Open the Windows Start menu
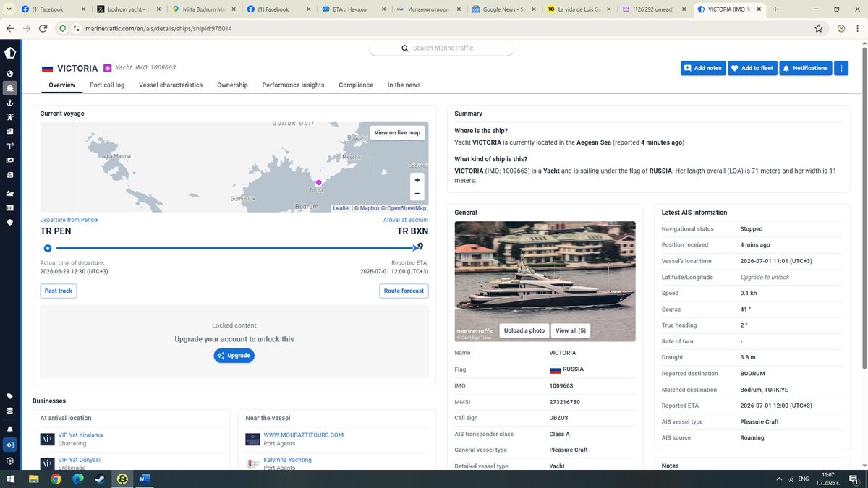Viewport: 868px width, 488px height. click(x=12, y=479)
